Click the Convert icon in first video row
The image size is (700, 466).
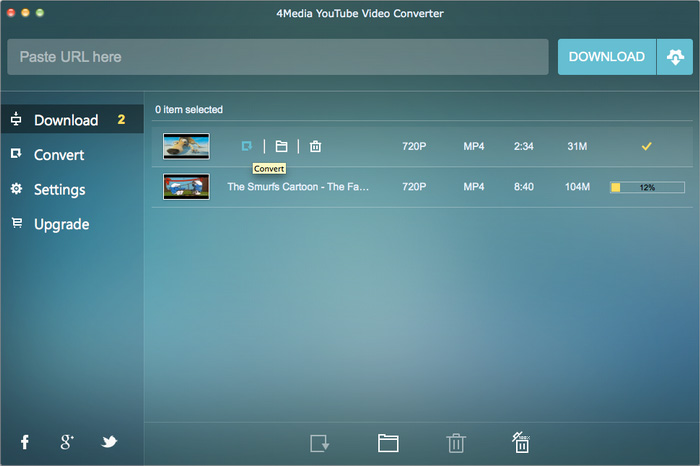[247, 146]
